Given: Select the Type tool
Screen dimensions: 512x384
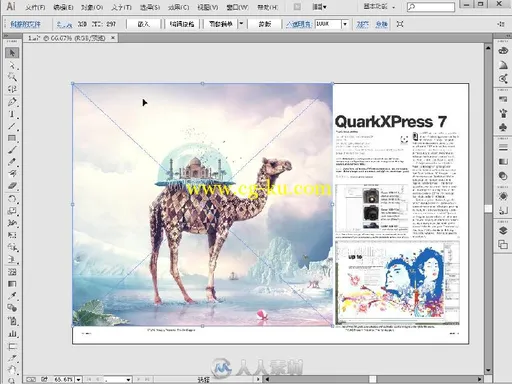Looking at the screenshot, I should coord(12,114).
